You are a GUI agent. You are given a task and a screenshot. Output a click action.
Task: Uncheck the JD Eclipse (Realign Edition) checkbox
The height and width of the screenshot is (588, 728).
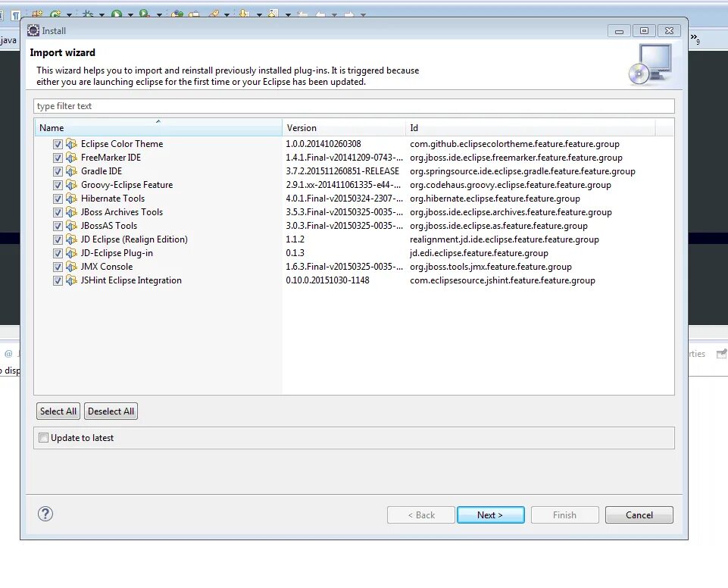(58, 239)
